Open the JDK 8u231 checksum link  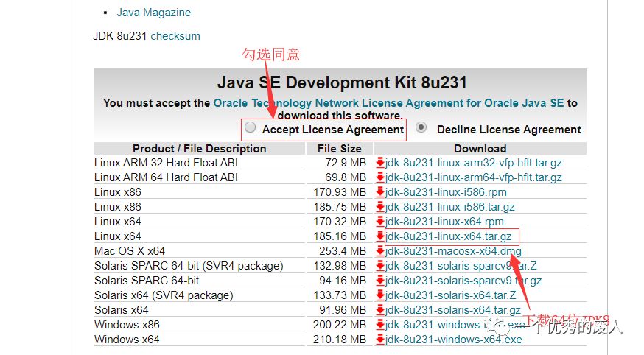(x=175, y=36)
